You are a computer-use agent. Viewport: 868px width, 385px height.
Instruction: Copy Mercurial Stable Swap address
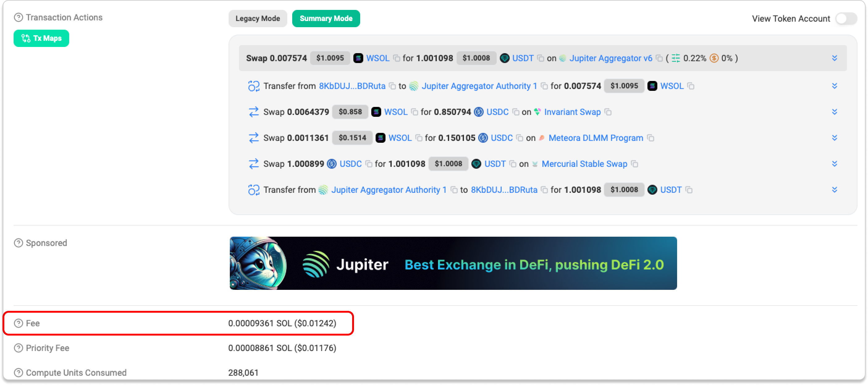click(x=634, y=164)
